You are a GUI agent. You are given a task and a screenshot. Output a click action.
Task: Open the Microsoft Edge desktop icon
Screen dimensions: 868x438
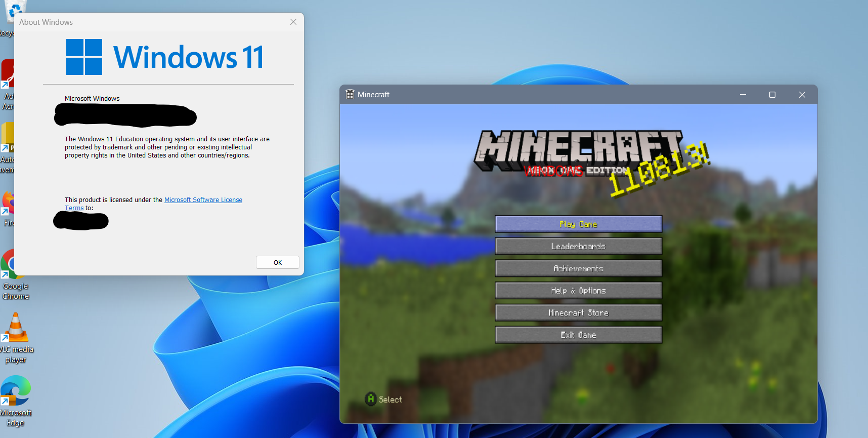15,391
